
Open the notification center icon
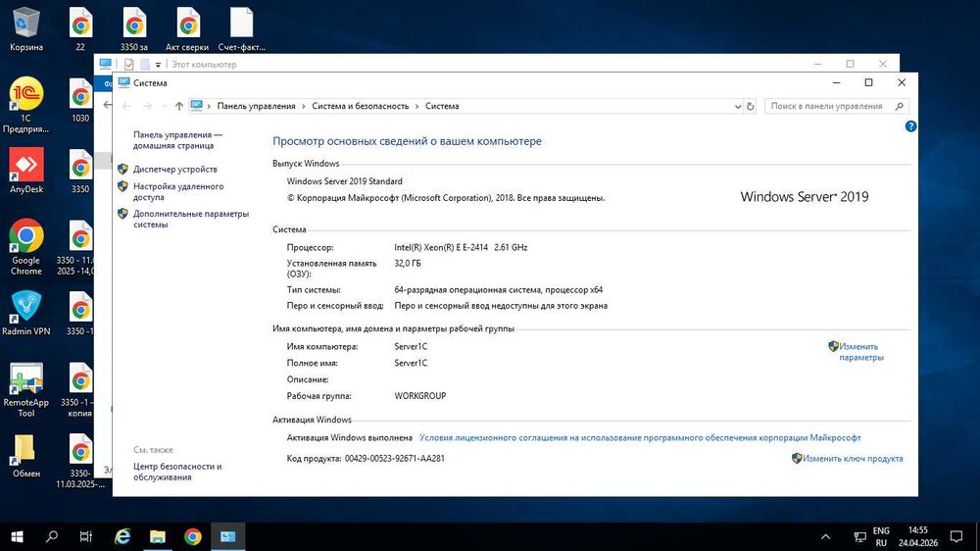tap(955, 536)
